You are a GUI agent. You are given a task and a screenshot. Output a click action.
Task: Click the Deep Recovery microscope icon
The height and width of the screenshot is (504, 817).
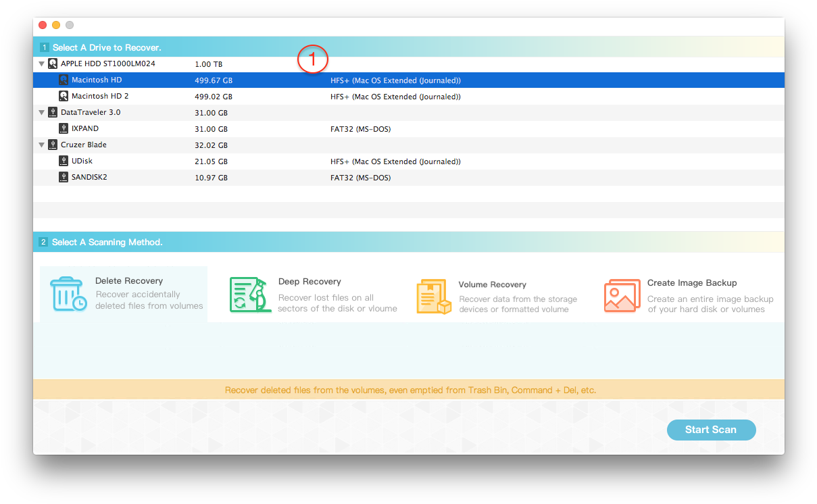click(x=250, y=295)
